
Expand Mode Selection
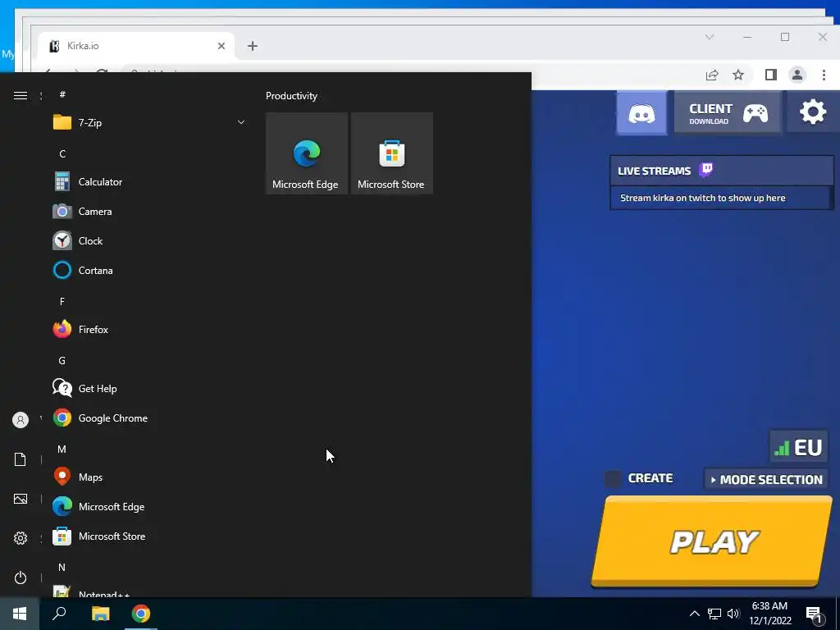(767, 479)
